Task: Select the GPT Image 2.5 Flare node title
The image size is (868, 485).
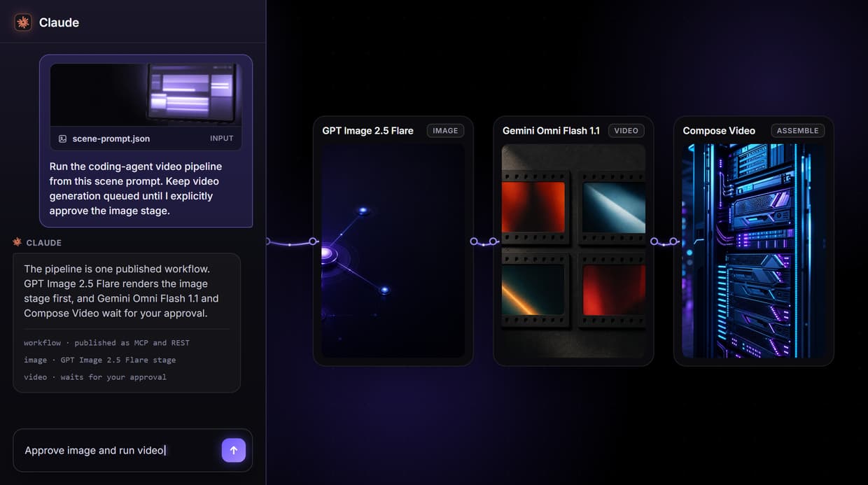Action: (x=367, y=130)
